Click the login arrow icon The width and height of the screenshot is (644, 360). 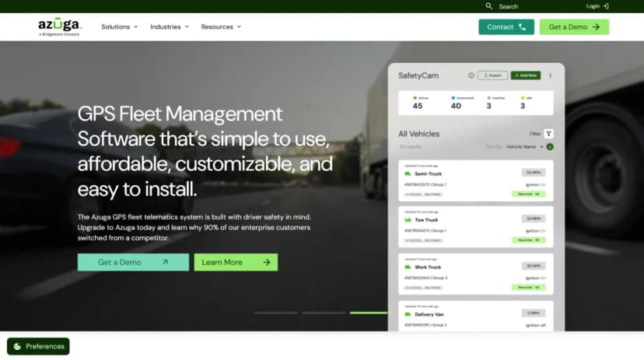(x=606, y=6)
